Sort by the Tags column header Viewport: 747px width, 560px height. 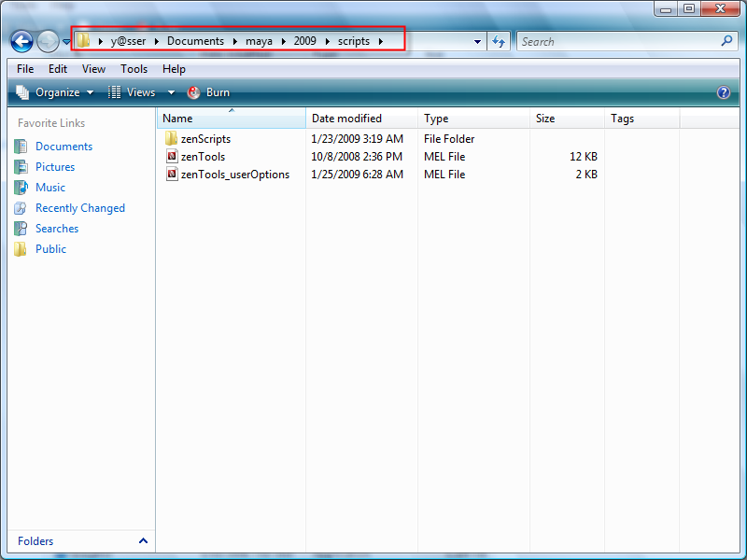641,119
